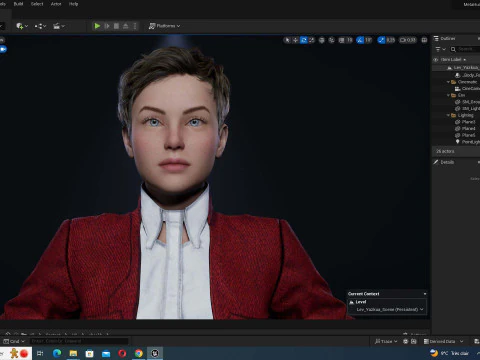Open File Explorer from taskbar
480x360 pixels.
click(x=73, y=353)
